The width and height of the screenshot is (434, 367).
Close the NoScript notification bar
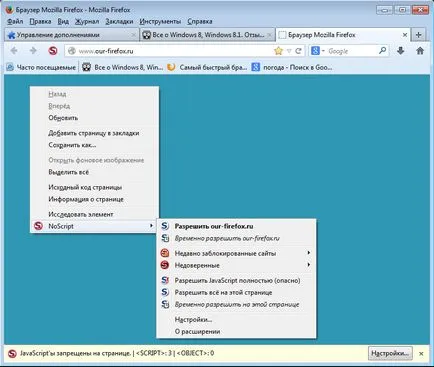[421, 353]
